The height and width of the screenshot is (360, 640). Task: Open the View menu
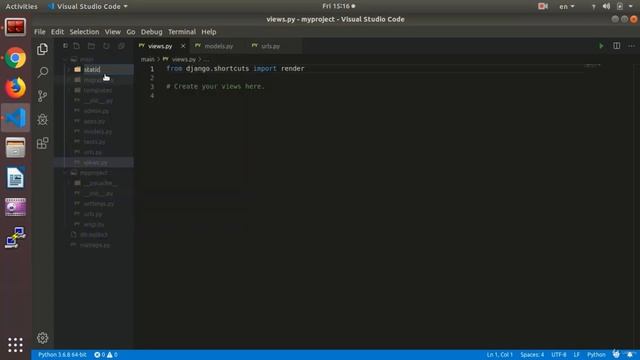[x=112, y=32]
